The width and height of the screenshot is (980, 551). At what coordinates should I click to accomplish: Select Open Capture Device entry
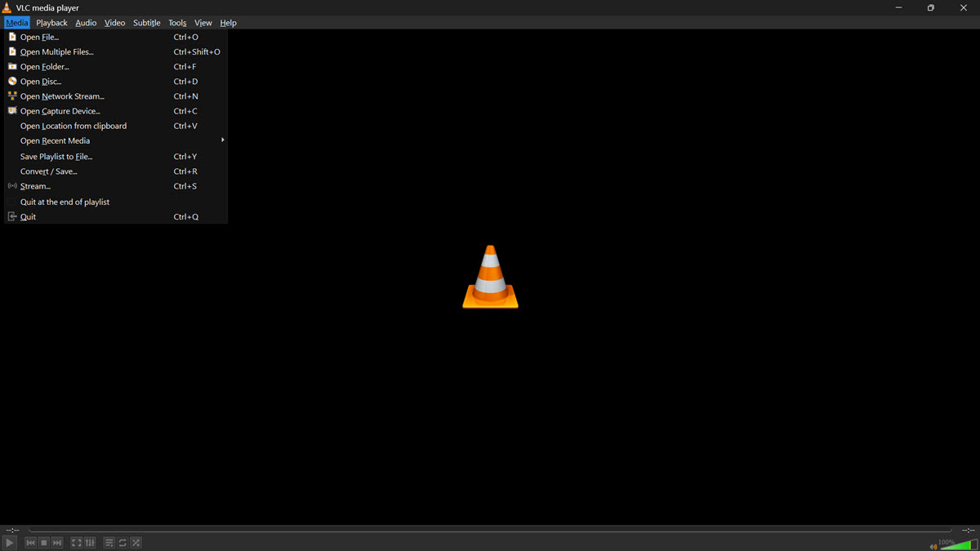(x=115, y=111)
